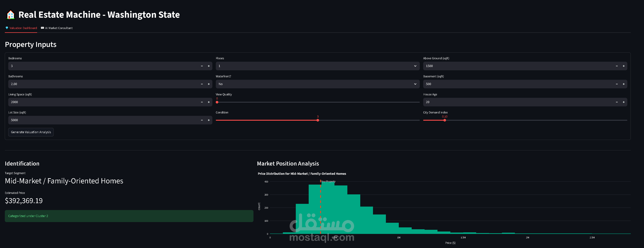Image resolution: width=644 pixels, height=248 pixels.
Task: Open the AI Market Consultant tab
Action: (x=57, y=28)
